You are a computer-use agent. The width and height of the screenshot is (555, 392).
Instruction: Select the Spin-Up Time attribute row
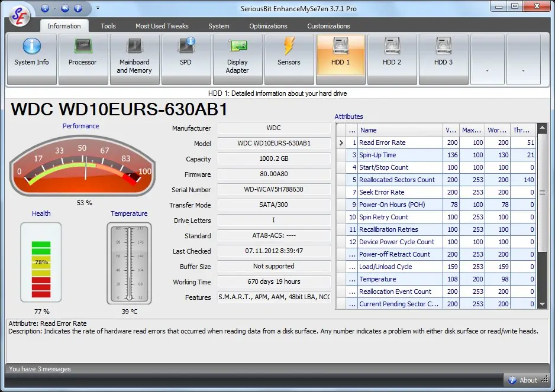pyautogui.click(x=435, y=155)
